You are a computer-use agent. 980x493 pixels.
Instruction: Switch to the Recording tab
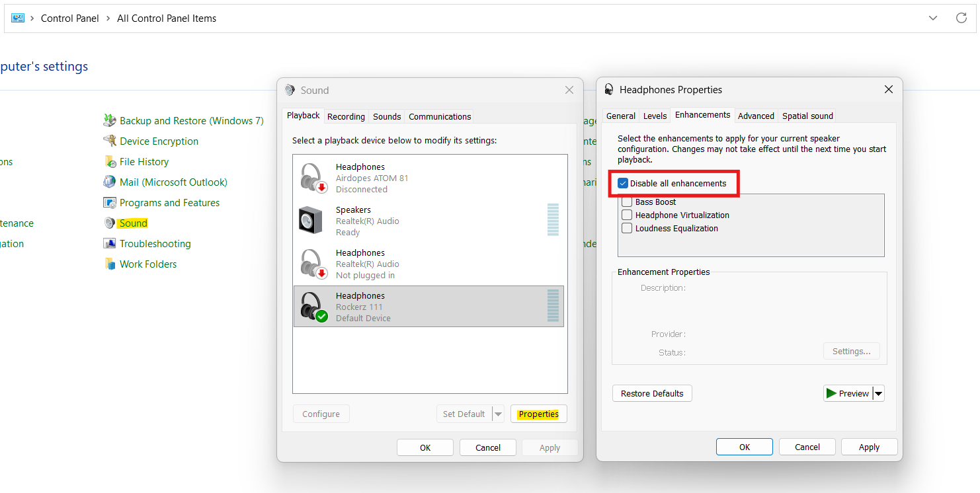346,116
